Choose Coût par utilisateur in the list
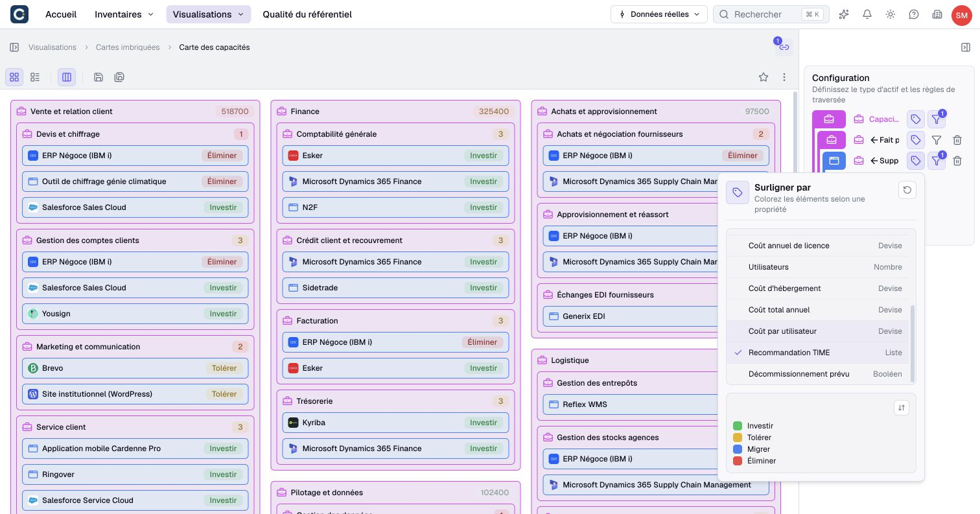980x514 pixels. [816, 331]
